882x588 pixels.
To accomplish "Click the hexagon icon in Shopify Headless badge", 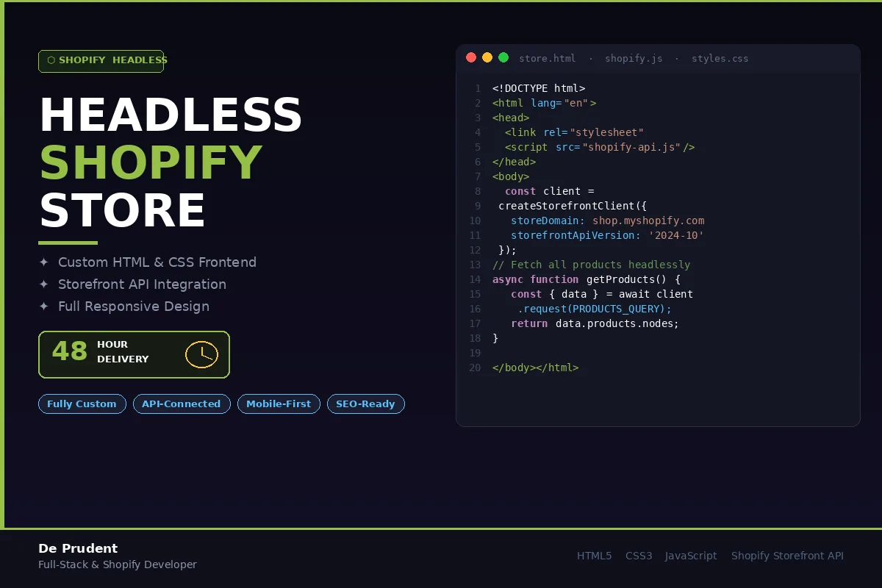I will pyautogui.click(x=51, y=60).
